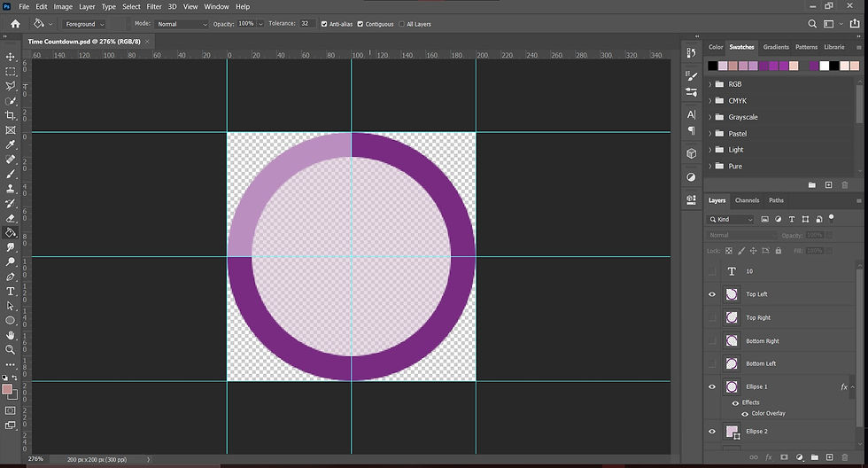Select the Bottom Left layer name
The width and height of the screenshot is (868, 468).
click(x=761, y=364)
